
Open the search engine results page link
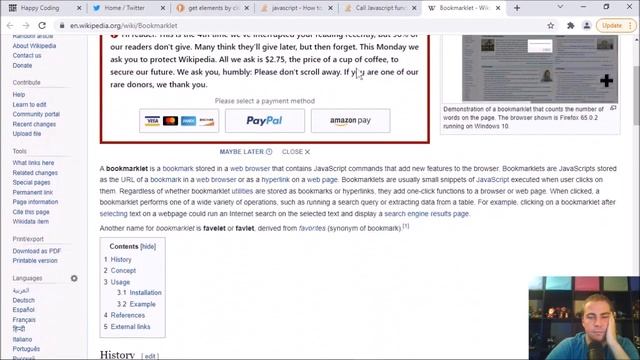coord(427,213)
